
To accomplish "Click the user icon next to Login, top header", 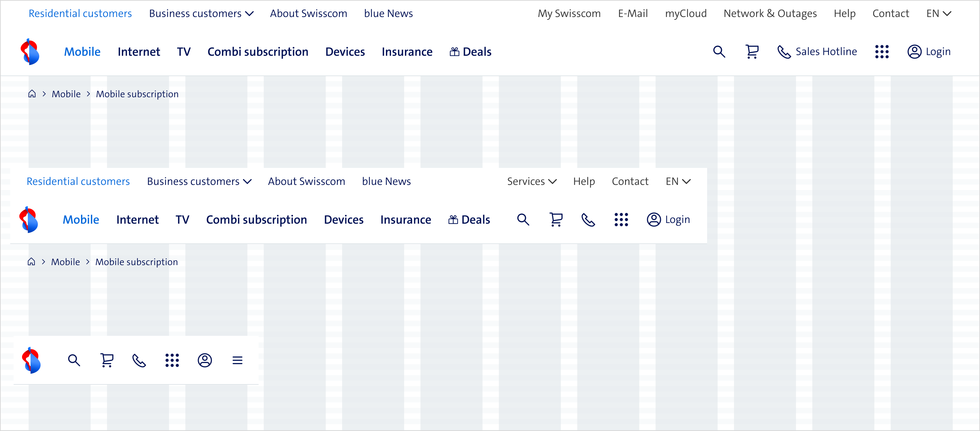I will pos(915,52).
